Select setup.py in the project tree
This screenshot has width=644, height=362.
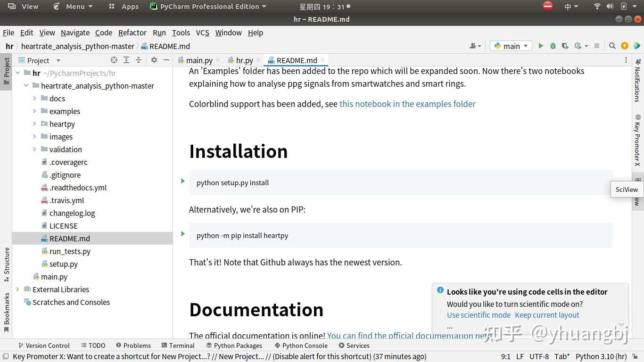tap(63, 264)
